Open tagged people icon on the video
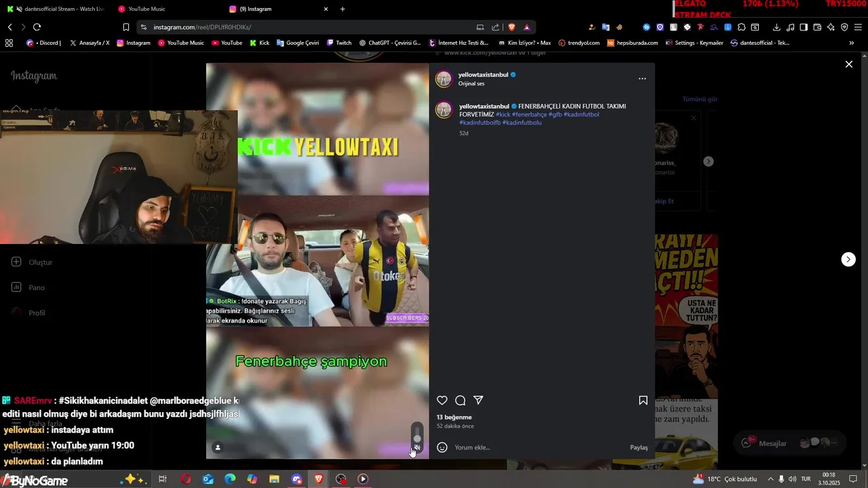The image size is (868, 488). pyautogui.click(x=218, y=447)
